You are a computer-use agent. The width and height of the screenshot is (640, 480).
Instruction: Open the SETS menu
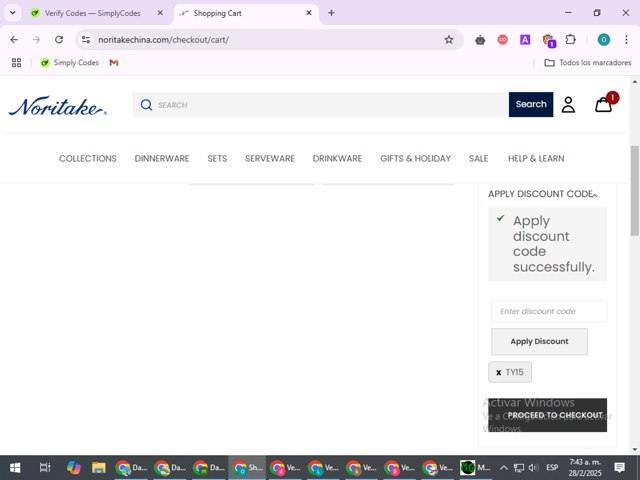click(x=217, y=158)
